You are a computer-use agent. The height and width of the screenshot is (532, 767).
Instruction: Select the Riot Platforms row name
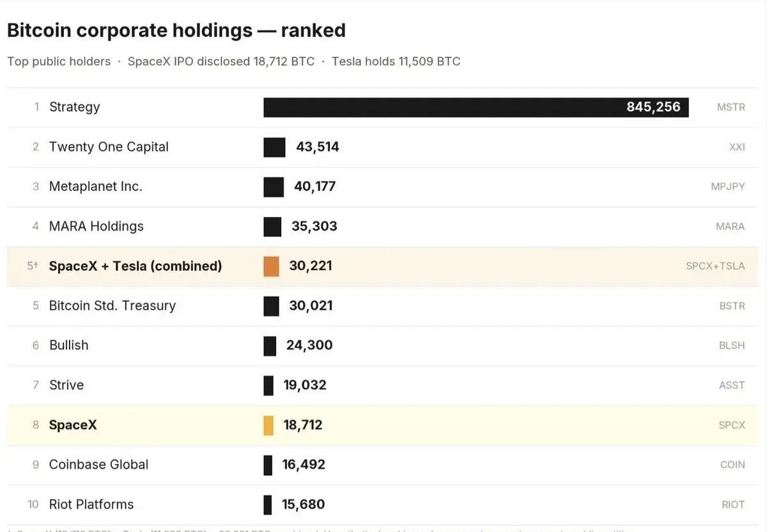click(91, 505)
